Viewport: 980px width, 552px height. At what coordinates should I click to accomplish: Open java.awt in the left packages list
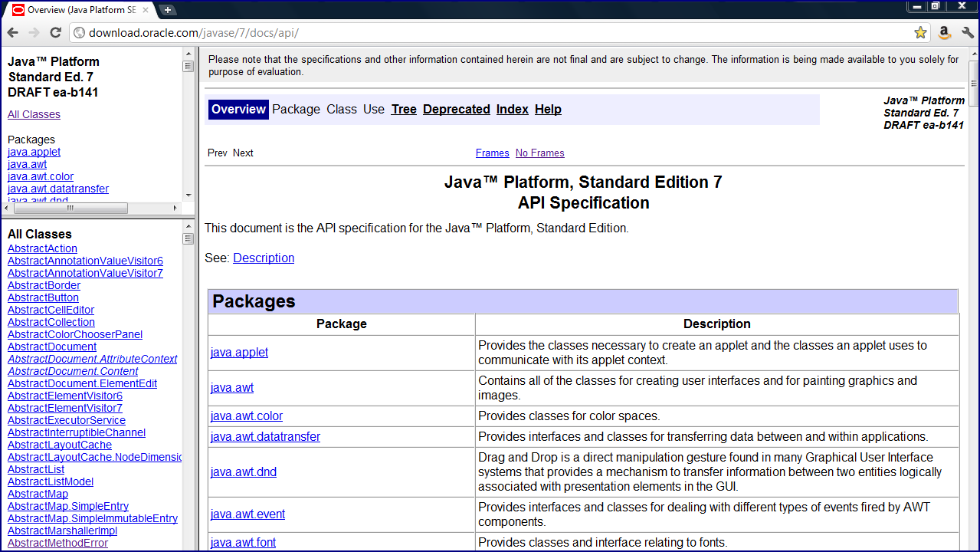coord(27,164)
